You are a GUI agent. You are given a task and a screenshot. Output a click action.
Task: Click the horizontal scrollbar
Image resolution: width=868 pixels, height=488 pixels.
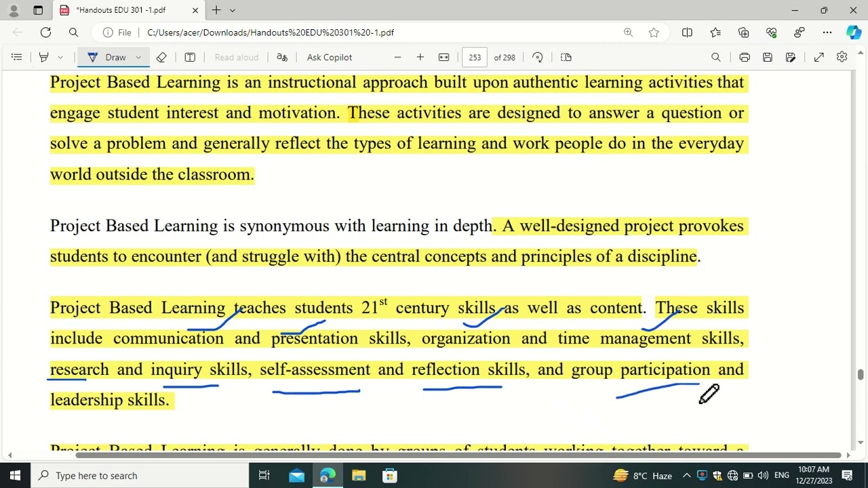point(458,455)
